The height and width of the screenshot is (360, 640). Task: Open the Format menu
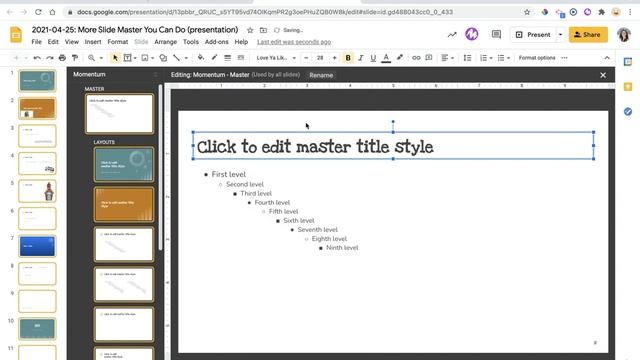118,42
